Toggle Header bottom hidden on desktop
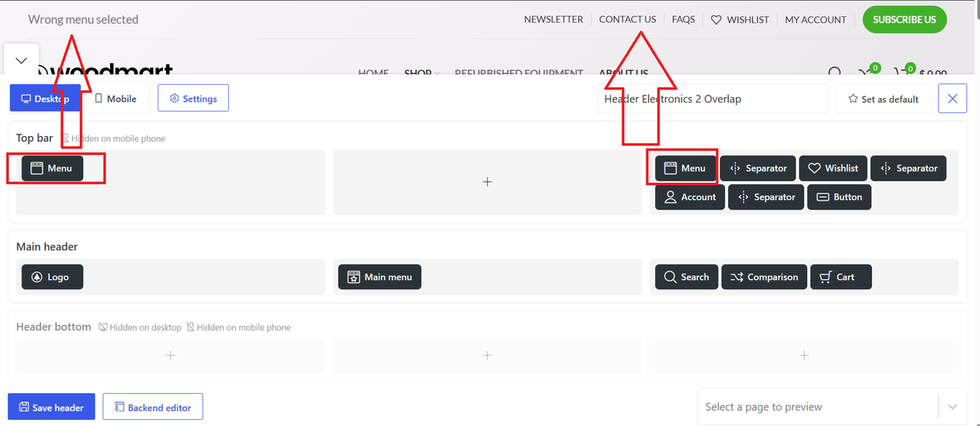 point(140,327)
